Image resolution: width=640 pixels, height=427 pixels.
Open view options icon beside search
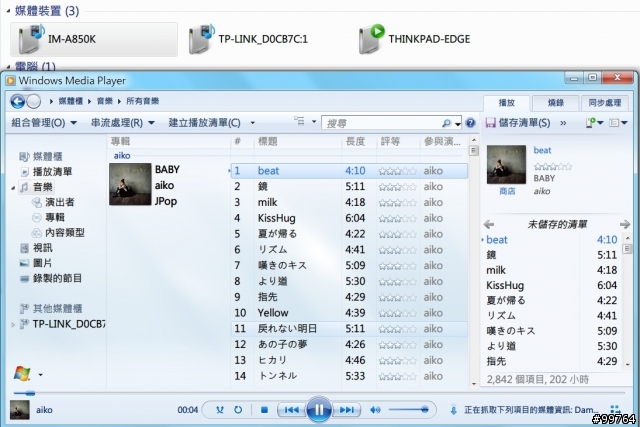300,122
